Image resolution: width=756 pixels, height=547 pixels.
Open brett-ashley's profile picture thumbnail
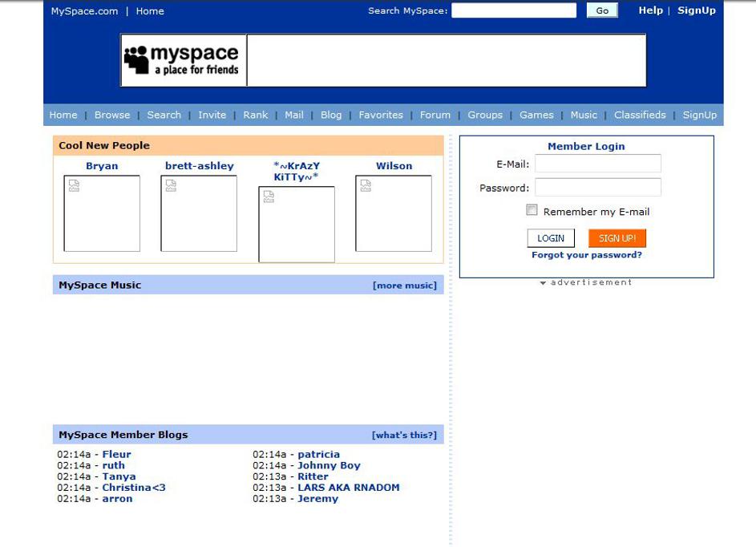pos(199,213)
